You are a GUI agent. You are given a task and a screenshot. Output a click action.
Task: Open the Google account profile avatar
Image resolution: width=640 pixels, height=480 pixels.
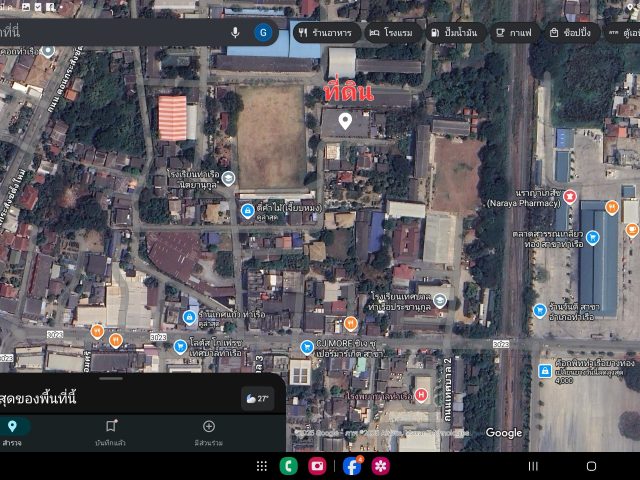263,32
